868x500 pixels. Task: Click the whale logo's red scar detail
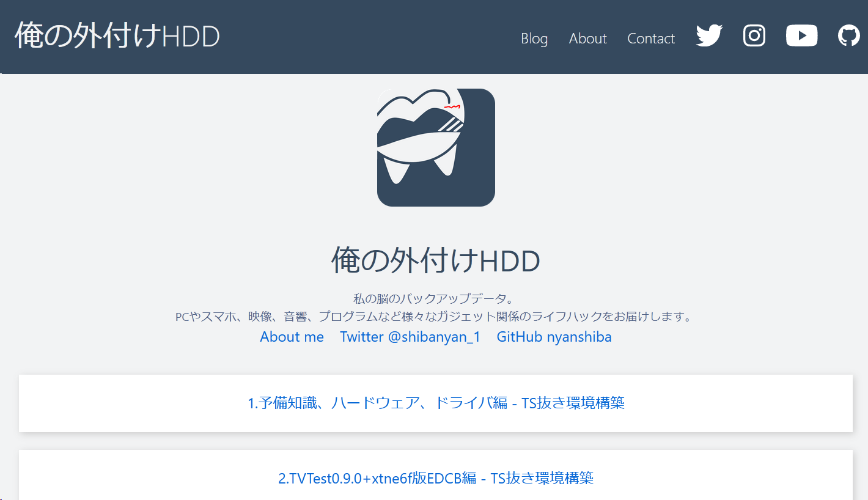pos(452,105)
